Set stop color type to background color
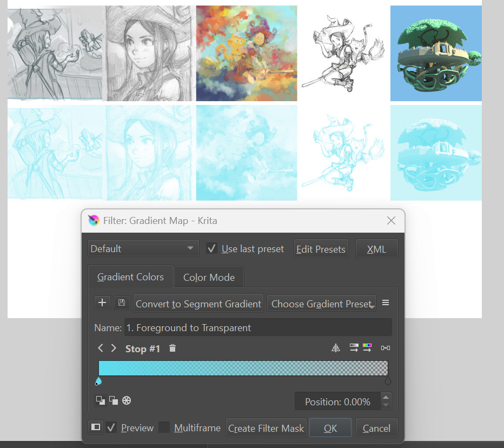The width and height of the screenshot is (504, 448). (114, 400)
